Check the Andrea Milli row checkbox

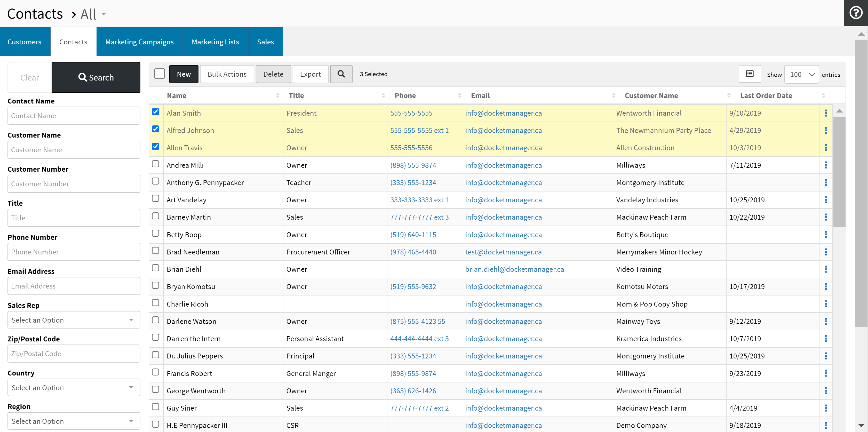[155, 164]
